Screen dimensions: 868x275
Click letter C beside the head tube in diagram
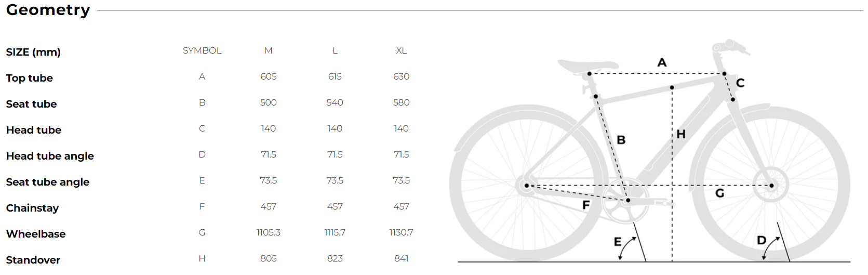pyautogui.click(x=740, y=83)
